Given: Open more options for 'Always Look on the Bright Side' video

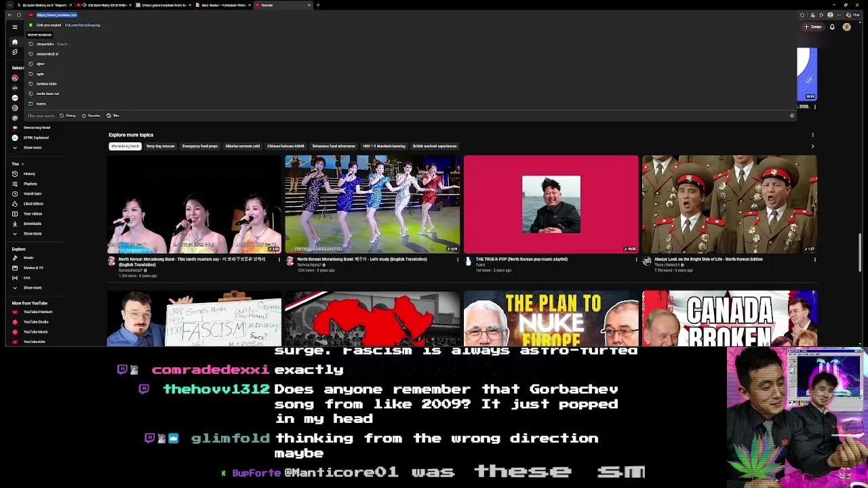Looking at the screenshot, I should coord(814,260).
